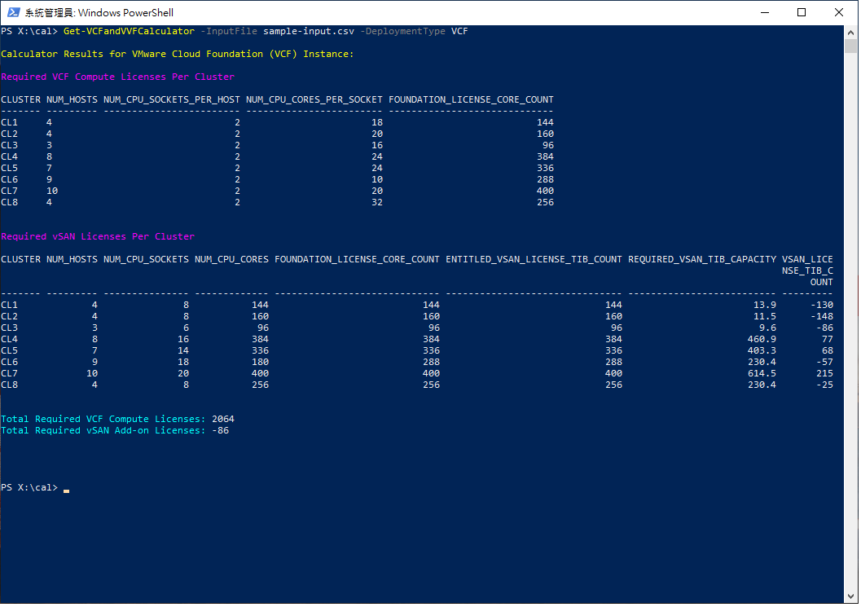Maximize the PowerShell window
Image resolution: width=861 pixels, height=616 pixels.
click(x=802, y=13)
